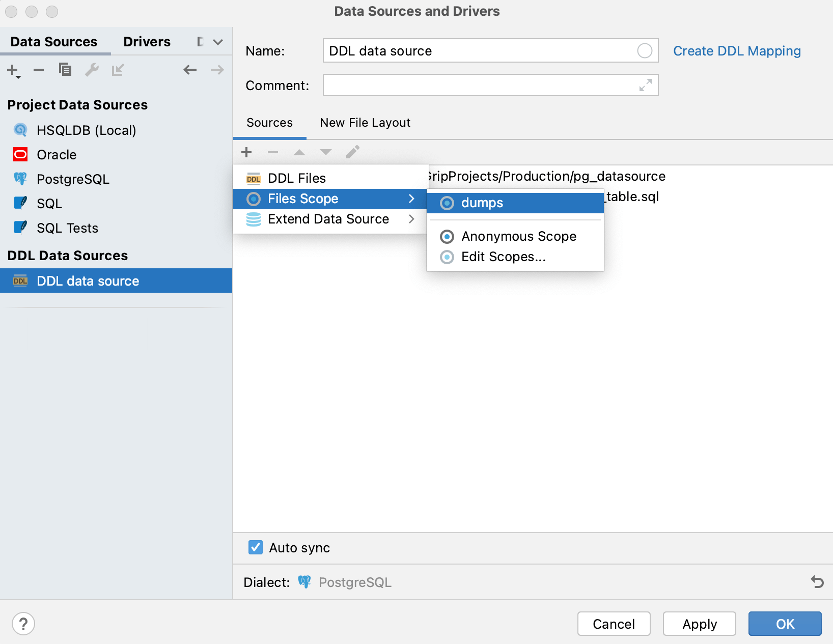The height and width of the screenshot is (644, 833).
Task: Switch to the Drivers tab
Action: tap(147, 41)
